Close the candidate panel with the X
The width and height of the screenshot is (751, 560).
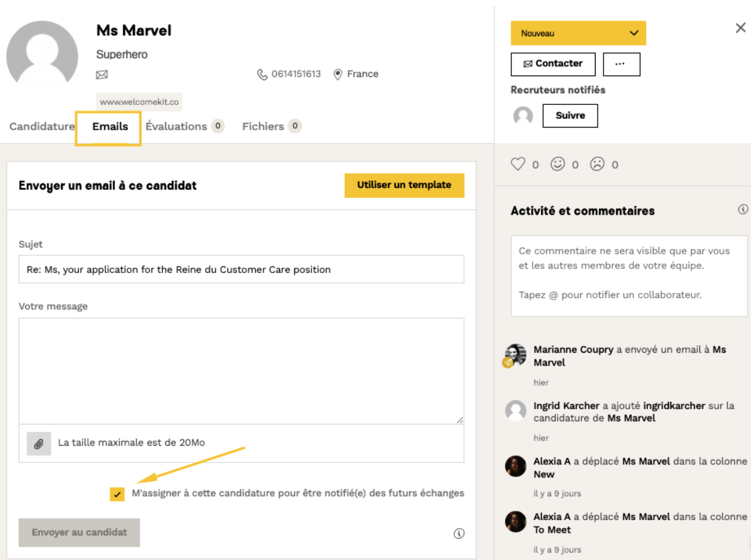point(740,28)
